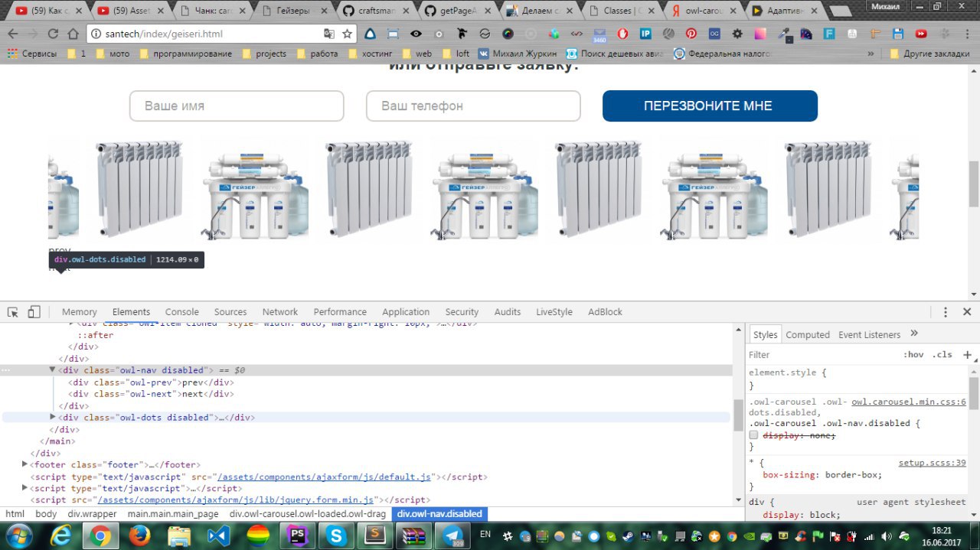Enable the display: none property checkbox
The height and width of the screenshot is (550, 980).
[x=753, y=435]
